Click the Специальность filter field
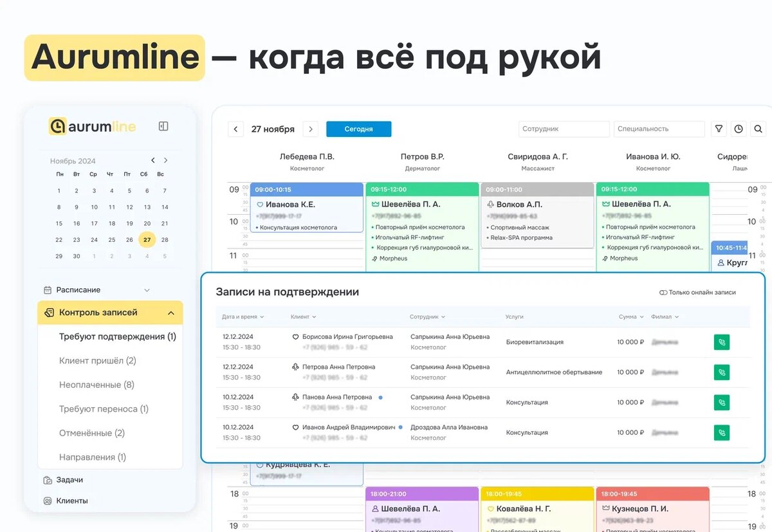 coord(660,129)
